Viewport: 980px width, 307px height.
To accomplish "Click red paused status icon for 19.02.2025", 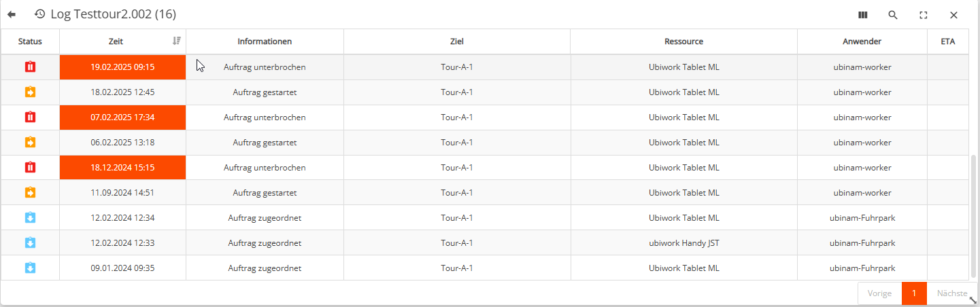I will tap(30, 67).
